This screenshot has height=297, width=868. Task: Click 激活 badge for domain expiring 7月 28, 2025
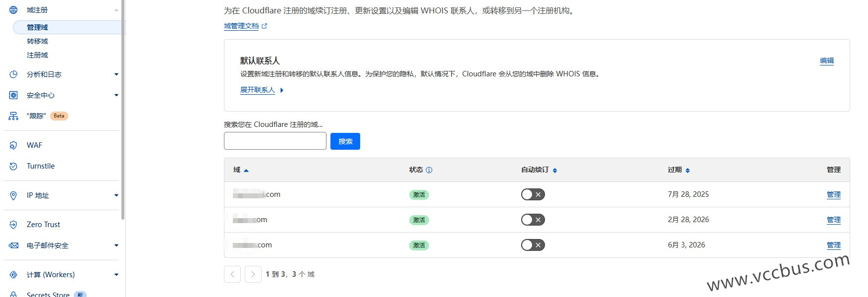[419, 195]
